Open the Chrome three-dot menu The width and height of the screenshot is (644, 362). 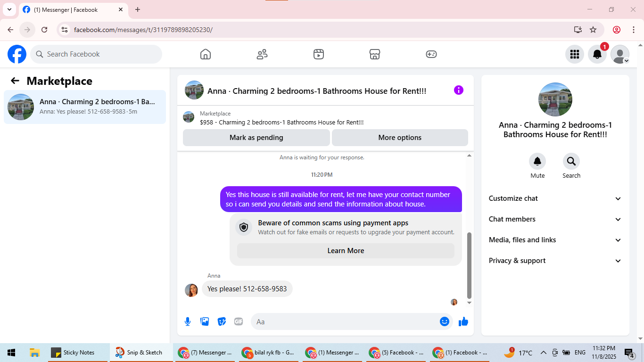click(634, 30)
